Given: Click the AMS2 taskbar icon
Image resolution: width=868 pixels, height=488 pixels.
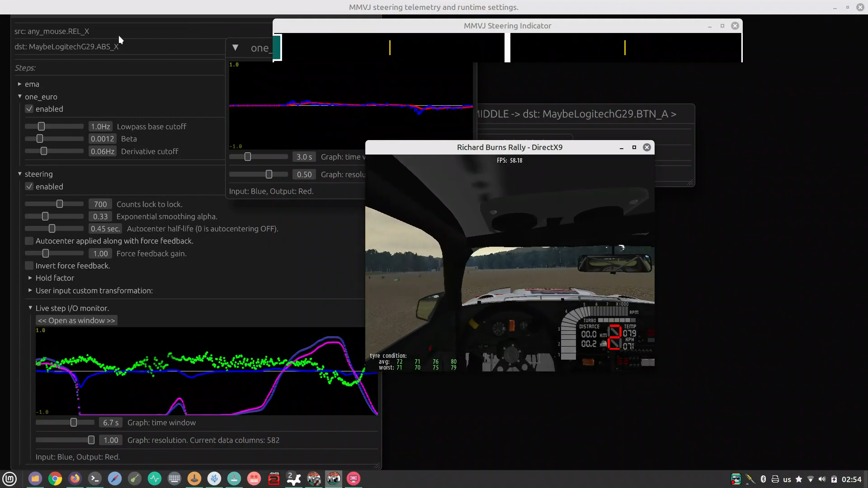Looking at the screenshot, I should pyautogui.click(x=274, y=479).
